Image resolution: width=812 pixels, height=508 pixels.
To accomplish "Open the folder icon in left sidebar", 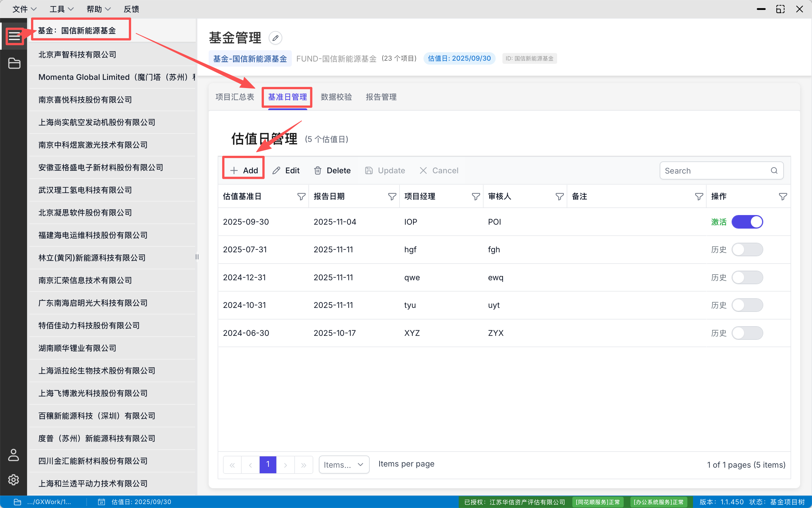I will 14,63.
